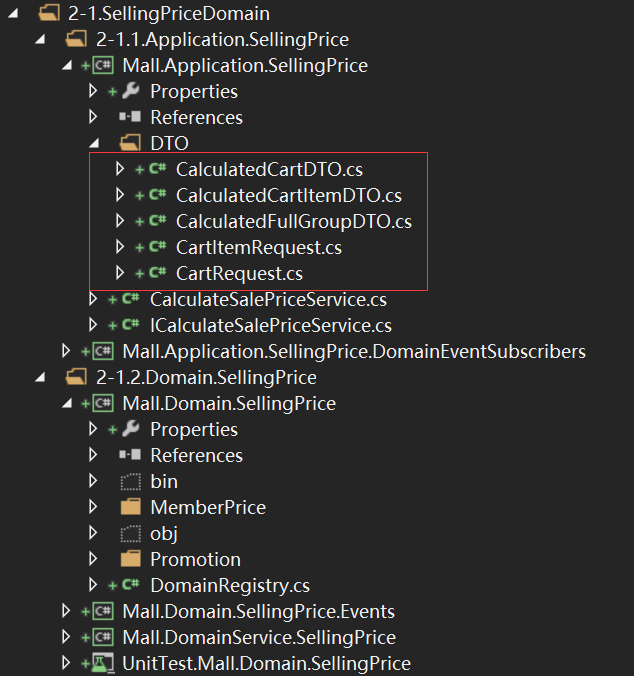The width and height of the screenshot is (634, 676).
Task: Click C# file icon of CalculatedCartItemDTO.cs
Action: (x=158, y=194)
